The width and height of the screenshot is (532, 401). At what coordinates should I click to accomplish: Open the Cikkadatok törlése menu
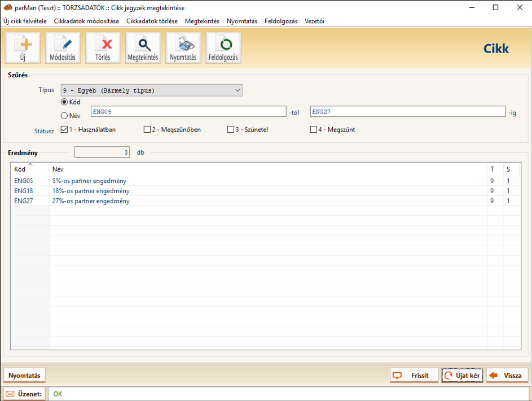pyautogui.click(x=152, y=21)
